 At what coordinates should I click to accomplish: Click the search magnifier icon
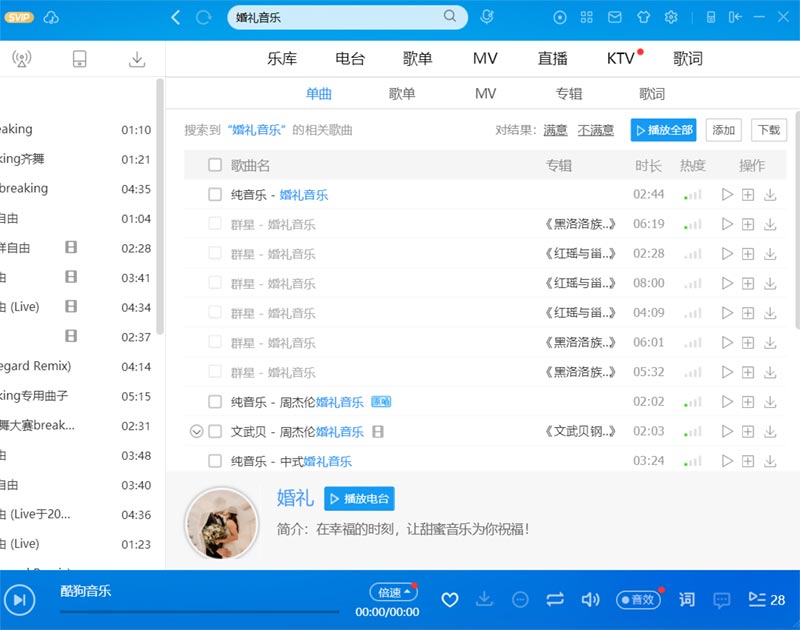[451, 16]
